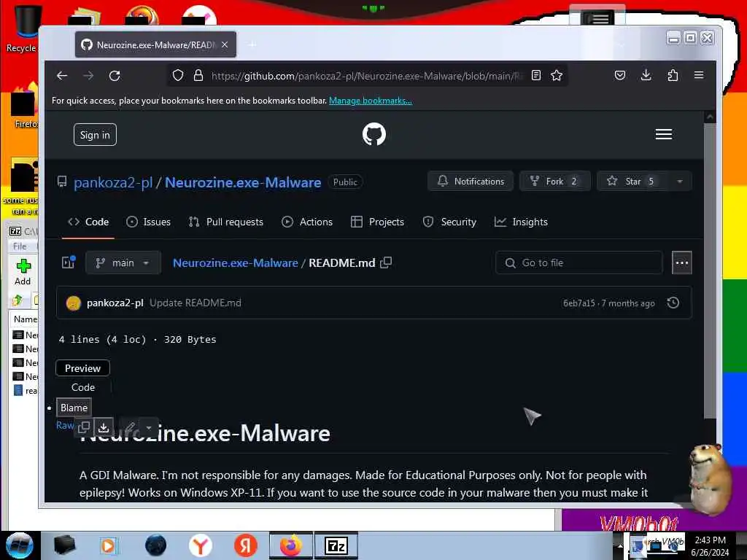Viewport: 747px width, 560px height.
Task: Save page to Pocket icon
Action: [x=620, y=75]
